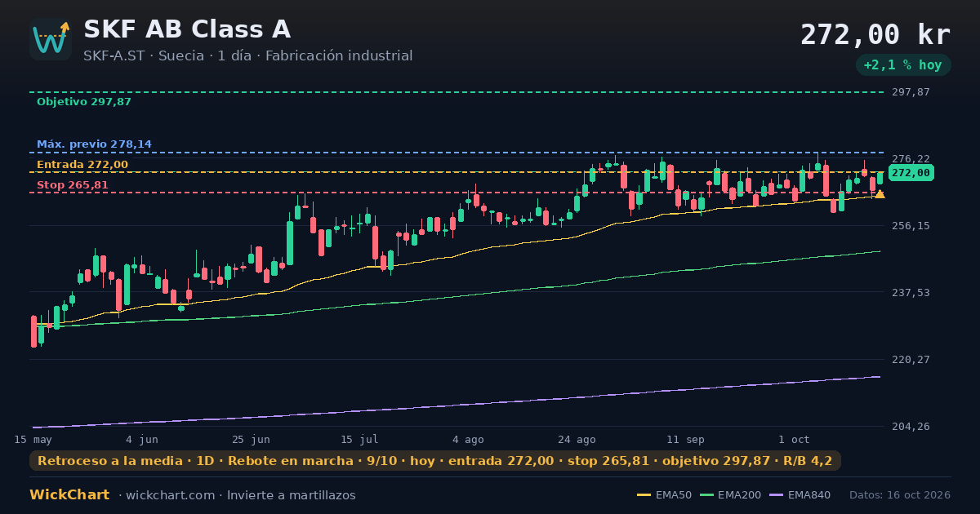Image resolution: width=980 pixels, height=514 pixels.
Task: Click the EMA50 legend entry
Action: point(664,495)
